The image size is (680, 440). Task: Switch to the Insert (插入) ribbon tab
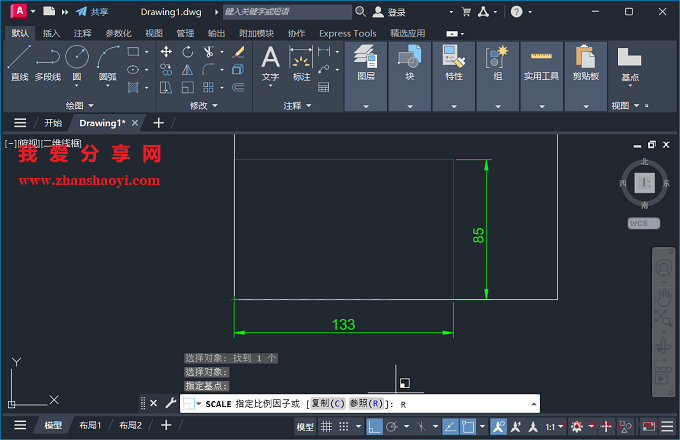click(51, 33)
